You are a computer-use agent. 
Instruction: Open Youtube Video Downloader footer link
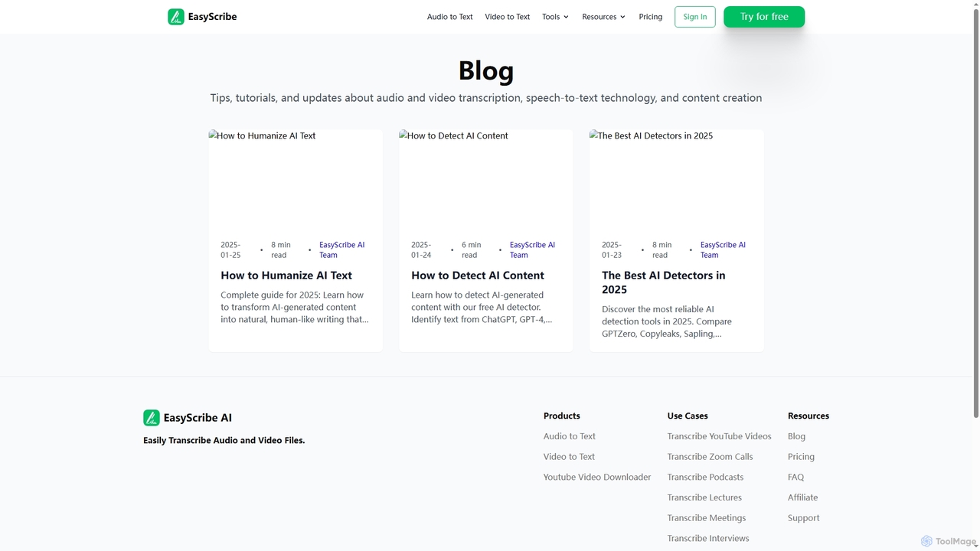[597, 477]
